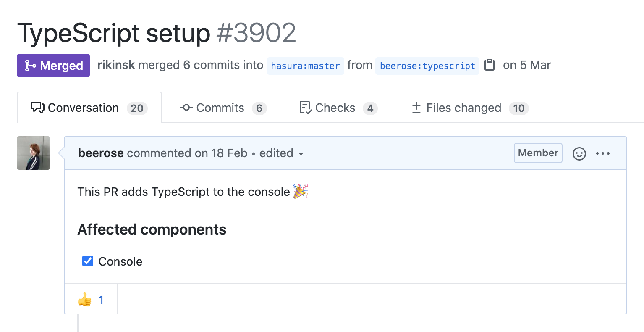Open the comment options ellipsis menu
The height and width of the screenshot is (332, 644).
point(603,153)
